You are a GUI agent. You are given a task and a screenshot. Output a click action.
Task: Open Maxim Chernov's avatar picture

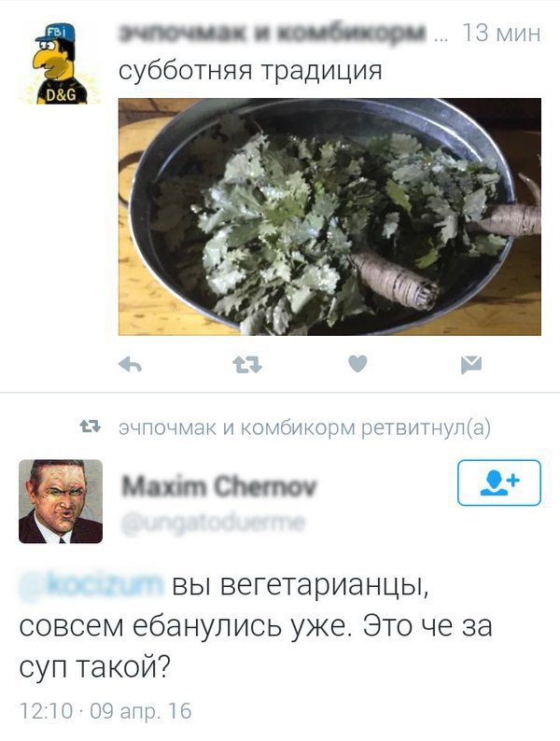pos(61,501)
